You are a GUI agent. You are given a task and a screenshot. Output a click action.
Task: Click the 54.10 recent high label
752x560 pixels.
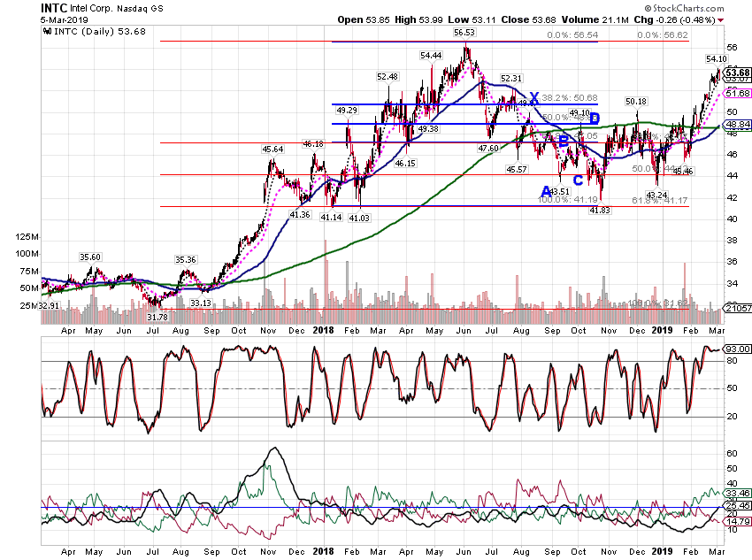tap(717, 59)
